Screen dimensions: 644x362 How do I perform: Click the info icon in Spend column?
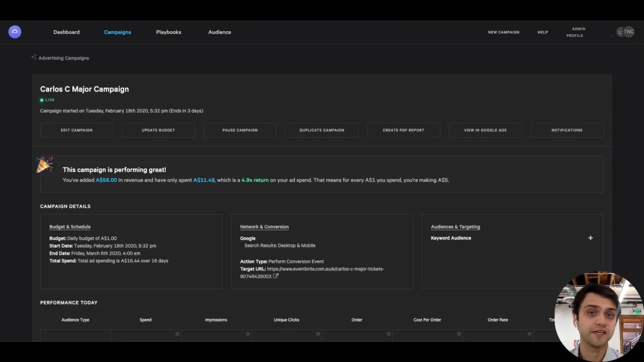click(177, 334)
